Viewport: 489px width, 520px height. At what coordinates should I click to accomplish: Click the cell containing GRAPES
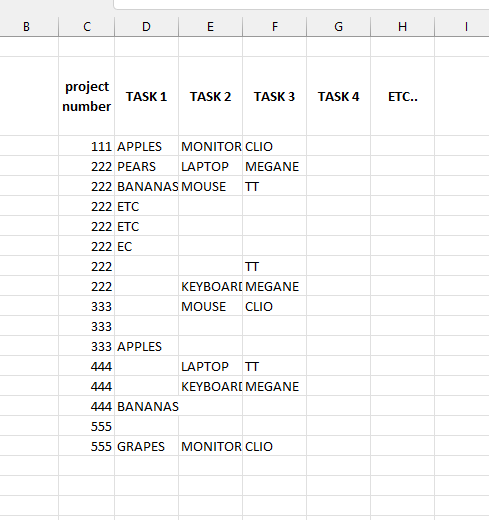pos(146,446)
